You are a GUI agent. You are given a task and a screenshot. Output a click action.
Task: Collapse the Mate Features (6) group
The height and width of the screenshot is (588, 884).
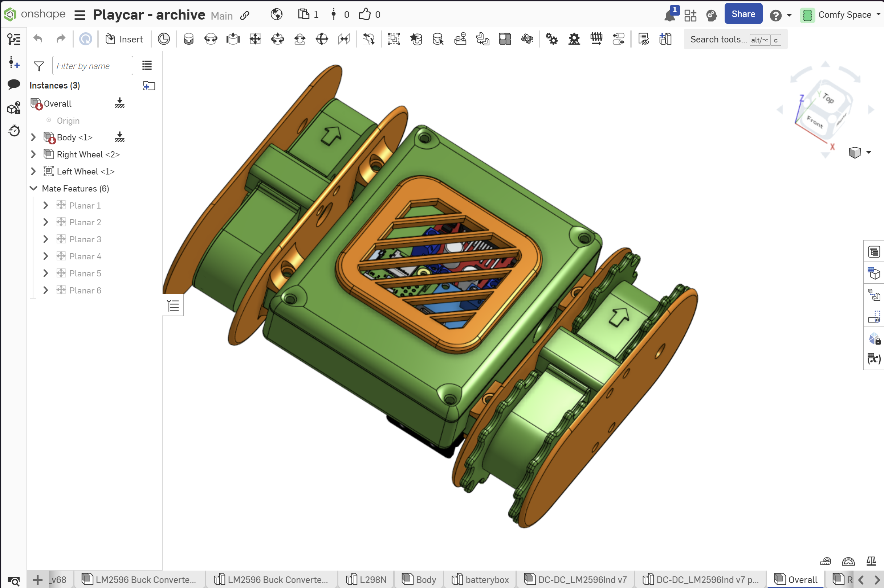(x=33, y=188)
